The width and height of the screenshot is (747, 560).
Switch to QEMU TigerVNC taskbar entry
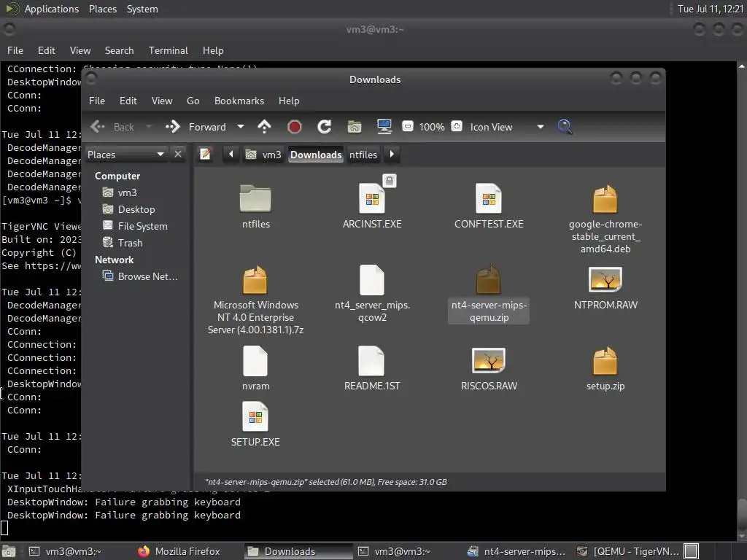[627, 551]
